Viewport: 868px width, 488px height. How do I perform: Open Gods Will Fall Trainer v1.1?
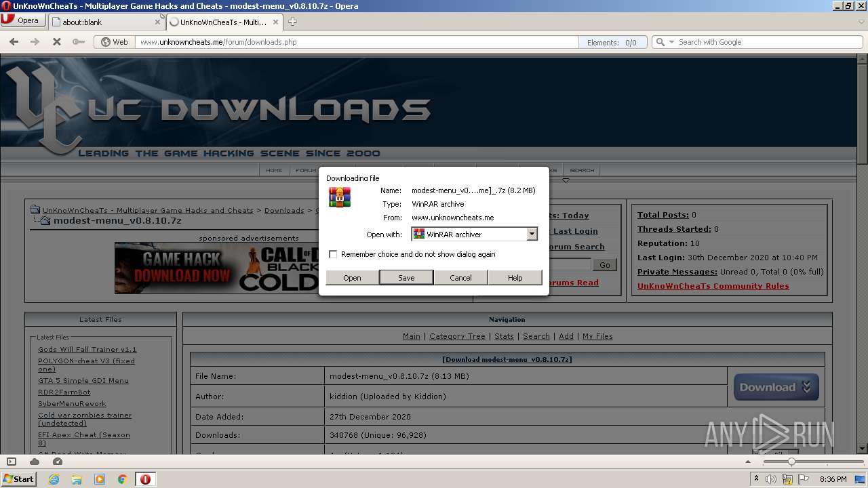[87, 350]
